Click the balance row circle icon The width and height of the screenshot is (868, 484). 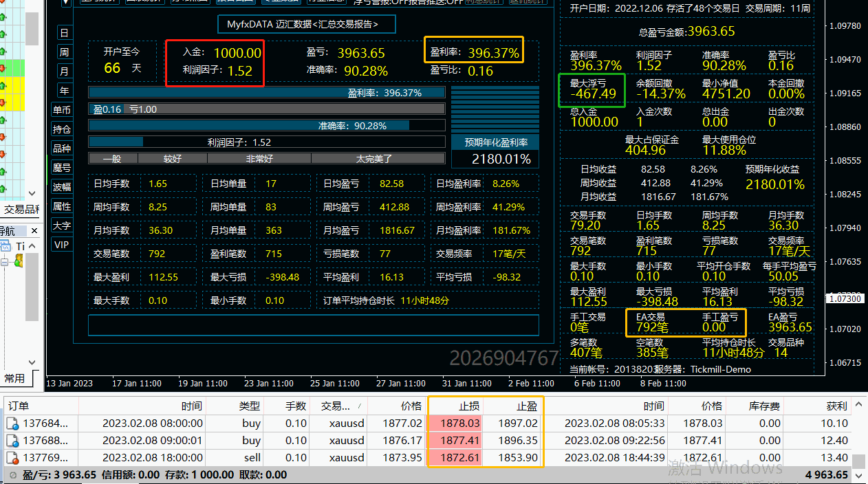click(x=12, y=475)
